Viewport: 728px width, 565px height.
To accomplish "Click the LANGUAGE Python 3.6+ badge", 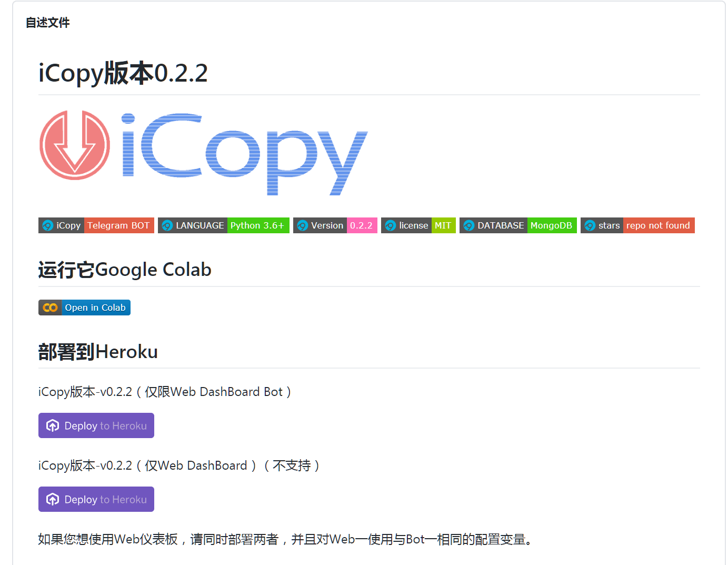I will point(224,225).
